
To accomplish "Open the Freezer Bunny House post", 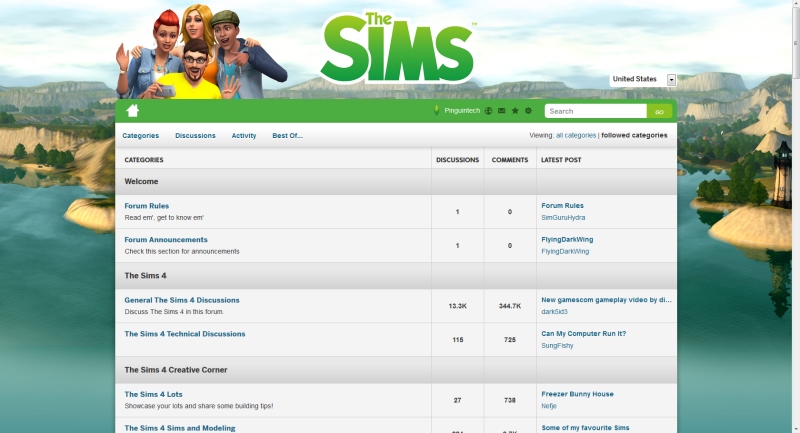I will tap(578, 394).
